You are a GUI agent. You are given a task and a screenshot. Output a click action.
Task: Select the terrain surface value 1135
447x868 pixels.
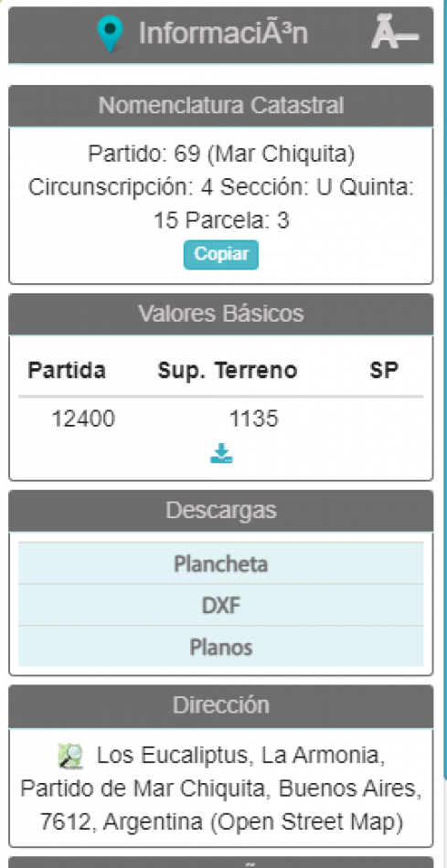[254, 419]
